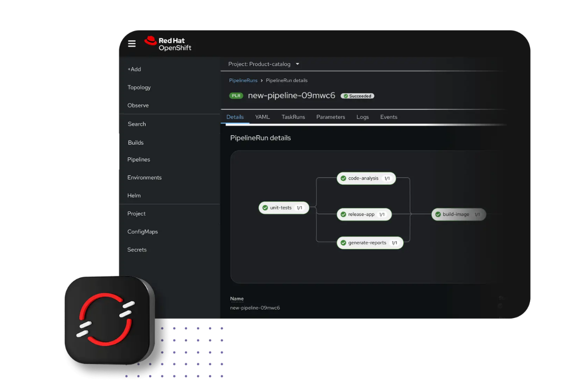Click the build-image status check icon
The width and height of the screenshot is (588, 392).
438,214
